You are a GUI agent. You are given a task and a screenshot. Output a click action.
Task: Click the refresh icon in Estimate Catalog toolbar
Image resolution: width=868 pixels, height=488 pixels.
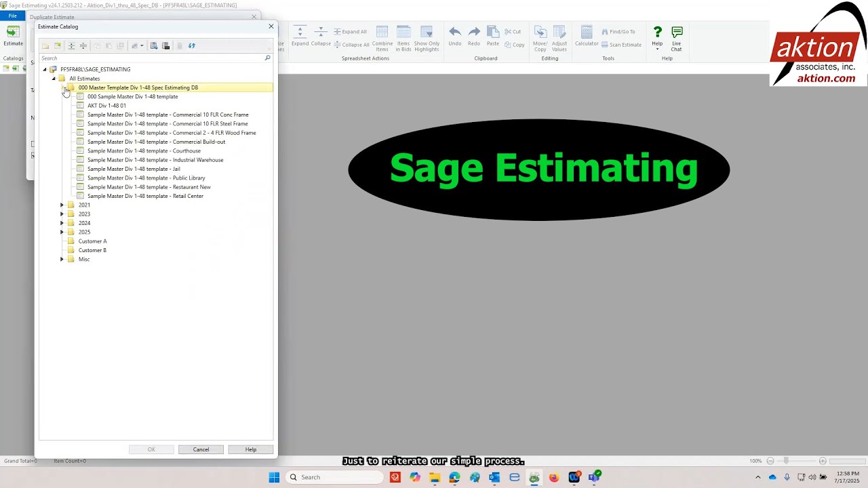coord(191,46)
